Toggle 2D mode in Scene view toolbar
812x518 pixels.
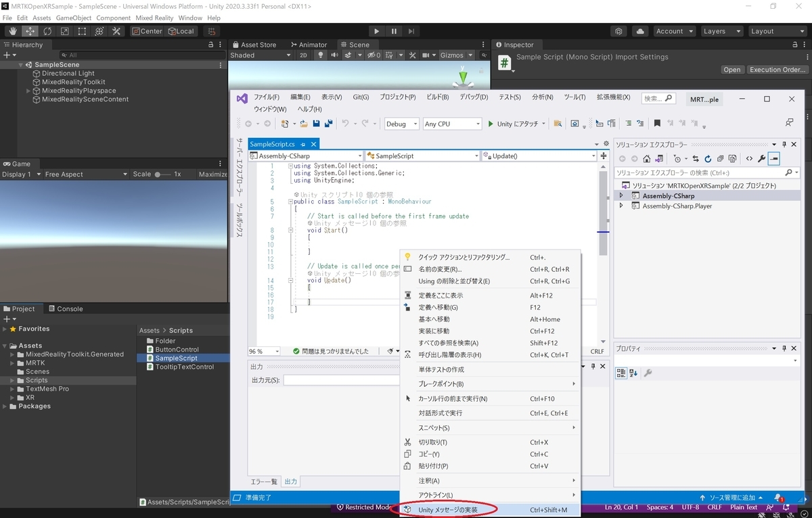[302, 55]
